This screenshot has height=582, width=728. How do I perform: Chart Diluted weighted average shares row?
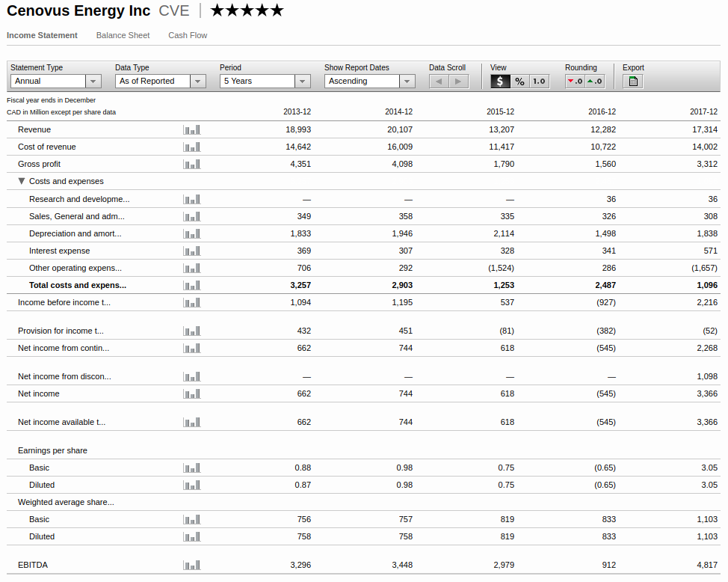[x=192, y=536]
